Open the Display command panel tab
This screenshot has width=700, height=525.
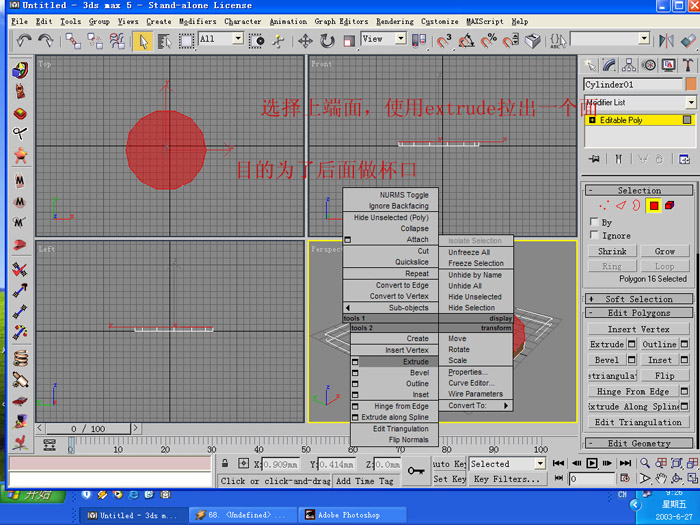[x=668, y=66]
